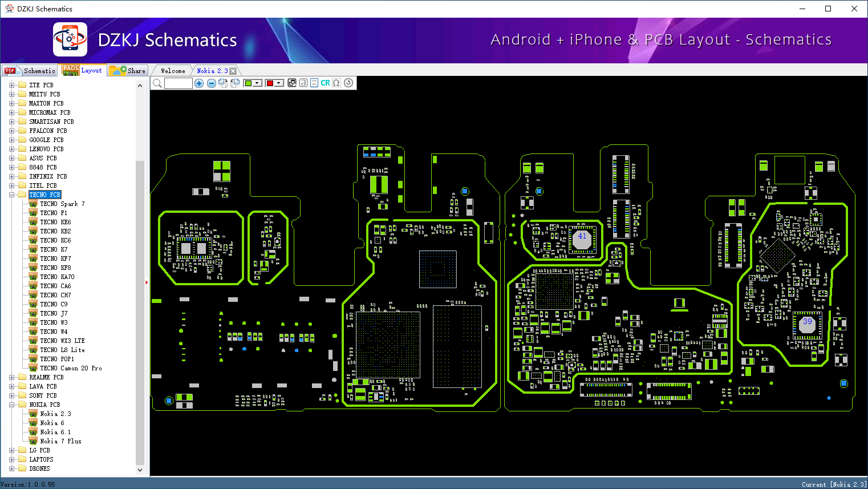Select TECNO PCB in the tree
The image size is (868, 489).
tap(45, 195)
